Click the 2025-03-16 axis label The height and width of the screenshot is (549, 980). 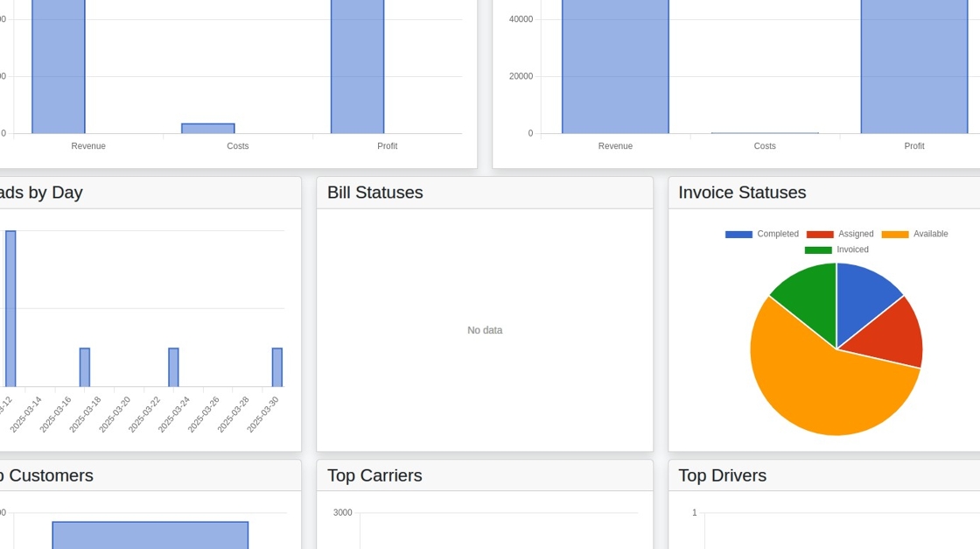click(55, 414)
